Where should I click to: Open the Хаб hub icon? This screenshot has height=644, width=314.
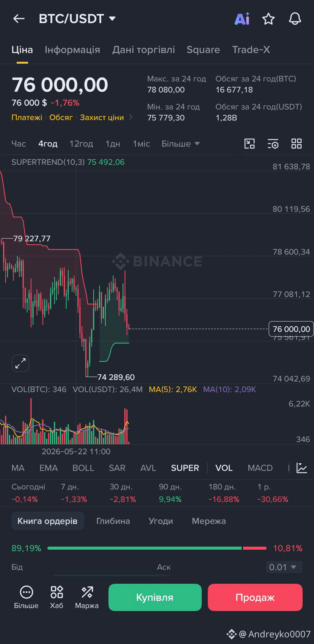point(57,597)
